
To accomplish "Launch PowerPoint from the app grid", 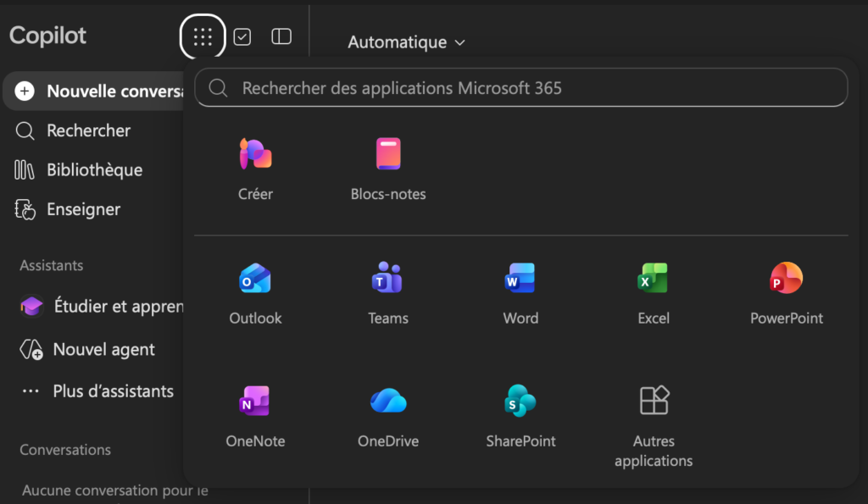I will pos(786,294).
